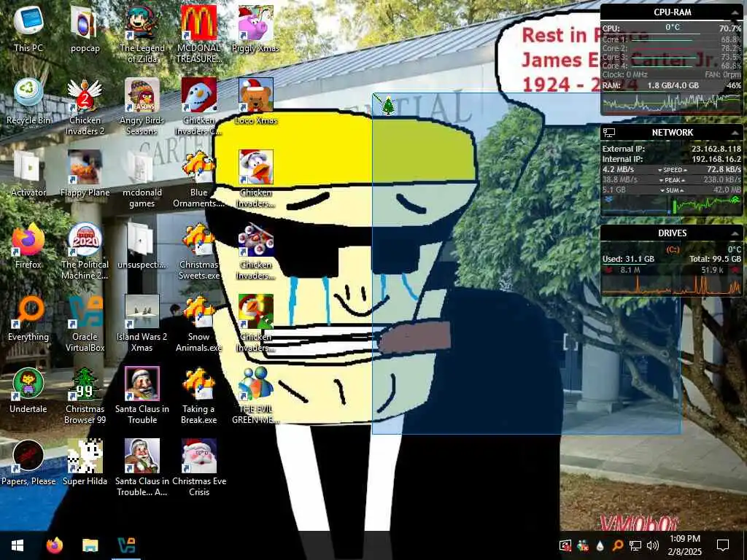Launch Loco Xmas bear icon
Image resolution: width=747 pixels, height=560 pixels.
[x=256, y=101]
